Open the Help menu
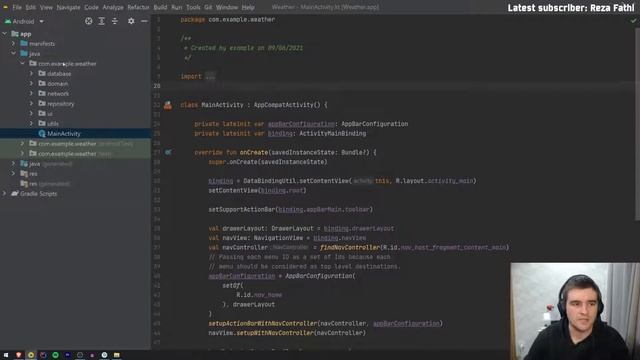This screenshot has width=640, height=360. pyautogui.click(x=248, y=7)
